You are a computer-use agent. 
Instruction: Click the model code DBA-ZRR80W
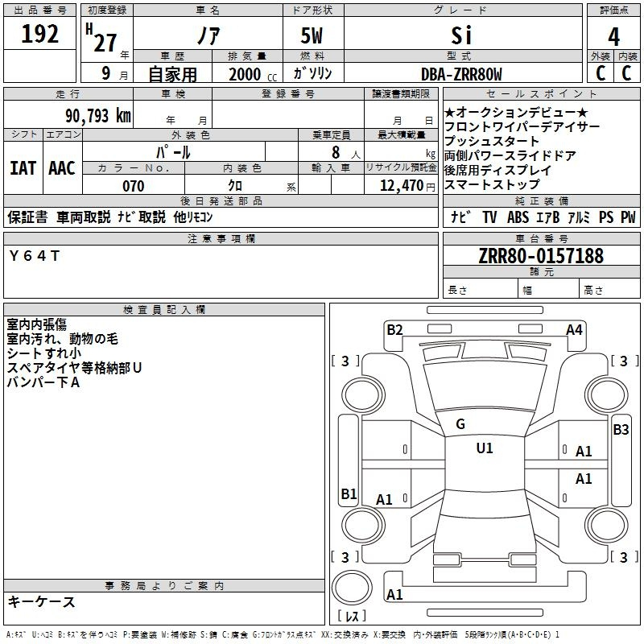click(x=461, y=74)
